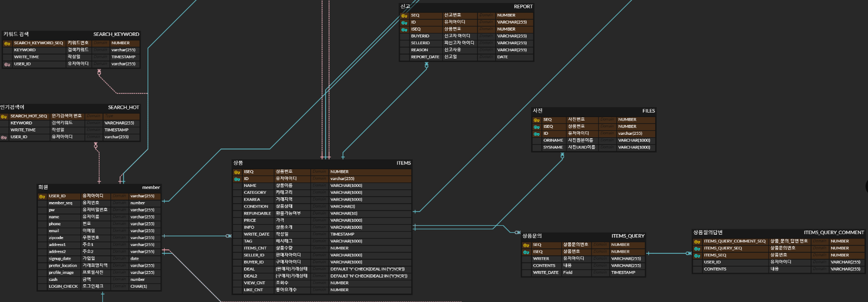This screenshot has height=302, width=868.
Task: Click the primary key icon of USER_ID in member table
Action: (x=42, y=196)
